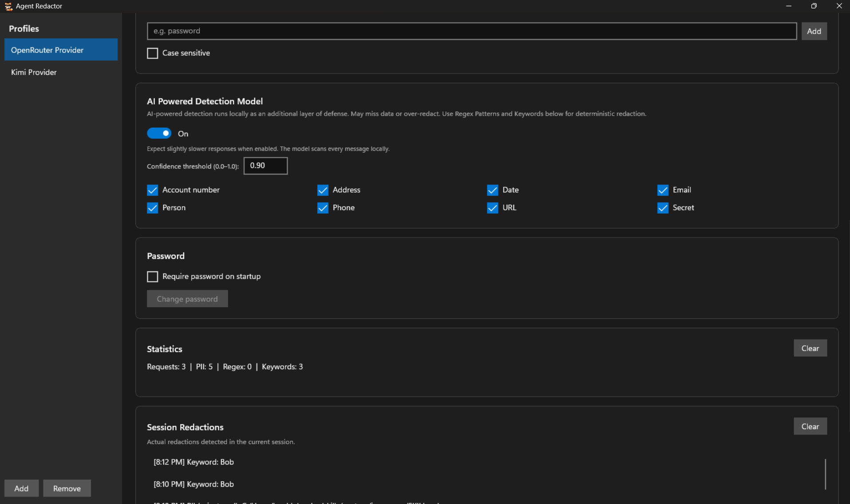Uncheck the Date checkbox
The height and width of the screenshot is (504, 850).
(492, 190)
